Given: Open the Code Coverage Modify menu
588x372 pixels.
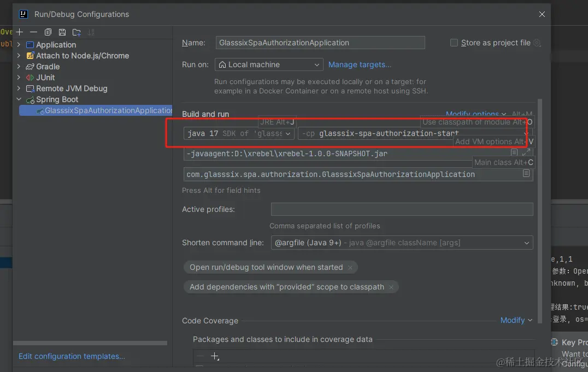Looking at the screenshot, I should (516, 320).
